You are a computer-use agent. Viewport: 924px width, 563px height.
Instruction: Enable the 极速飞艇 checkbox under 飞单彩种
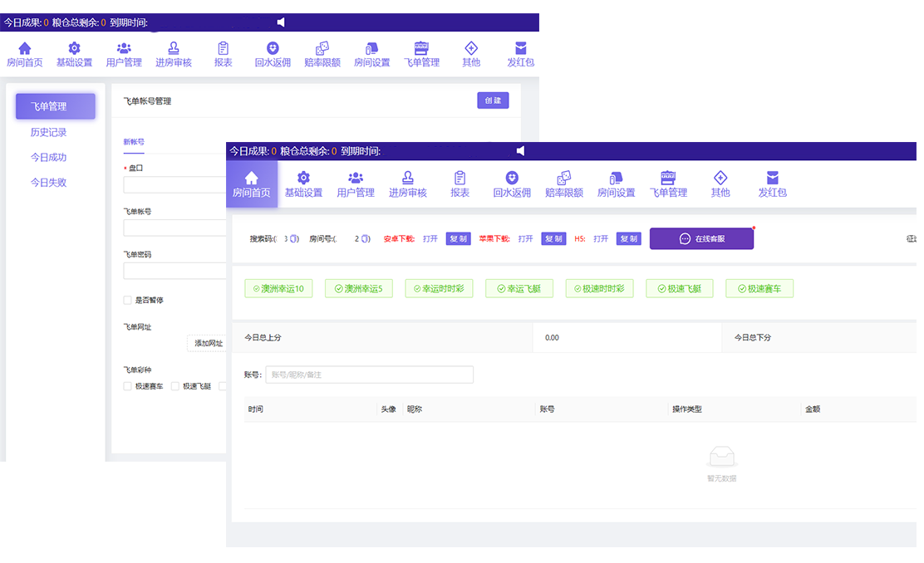[174, 386]
